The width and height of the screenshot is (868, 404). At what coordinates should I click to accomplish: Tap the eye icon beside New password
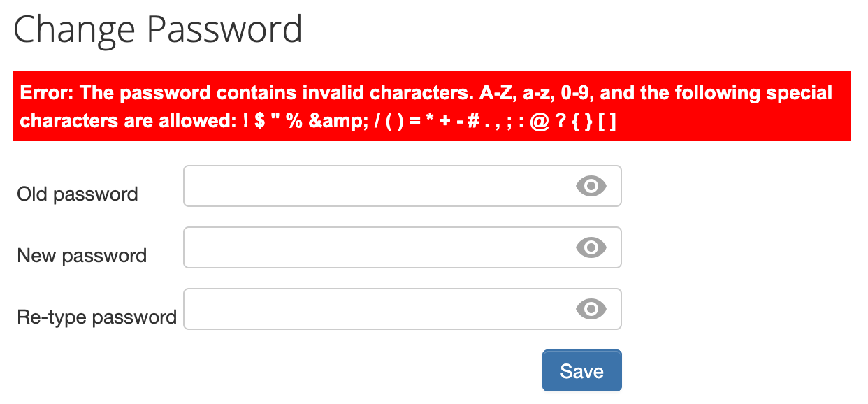click(x=591, y=247)
